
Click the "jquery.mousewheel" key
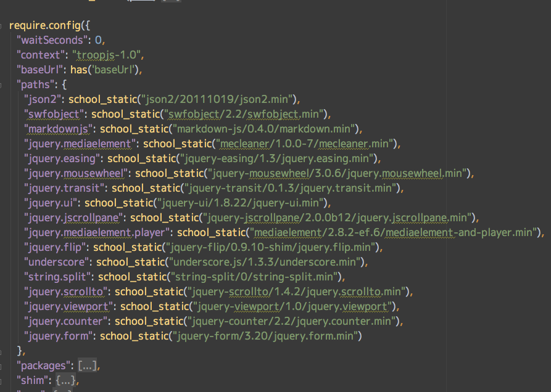tap(76, 173)
